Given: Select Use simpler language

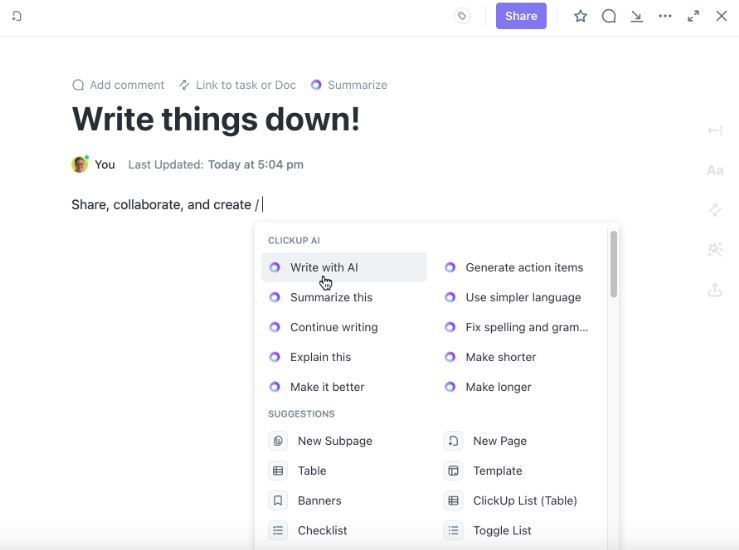Looking at the screenshot, I should pyautogui.click(x=518, y=297).
